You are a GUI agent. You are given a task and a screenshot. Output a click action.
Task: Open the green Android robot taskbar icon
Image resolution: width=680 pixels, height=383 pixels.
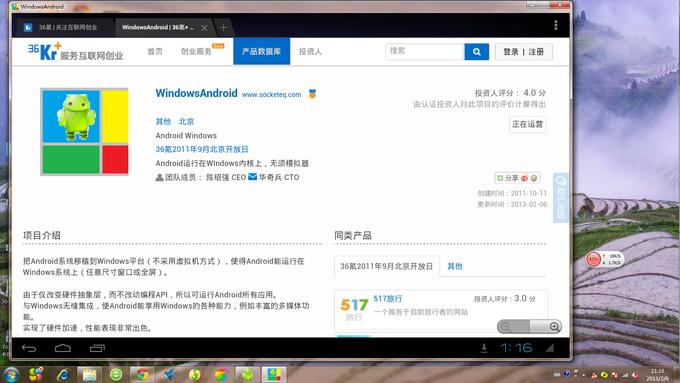click(248, 375)
